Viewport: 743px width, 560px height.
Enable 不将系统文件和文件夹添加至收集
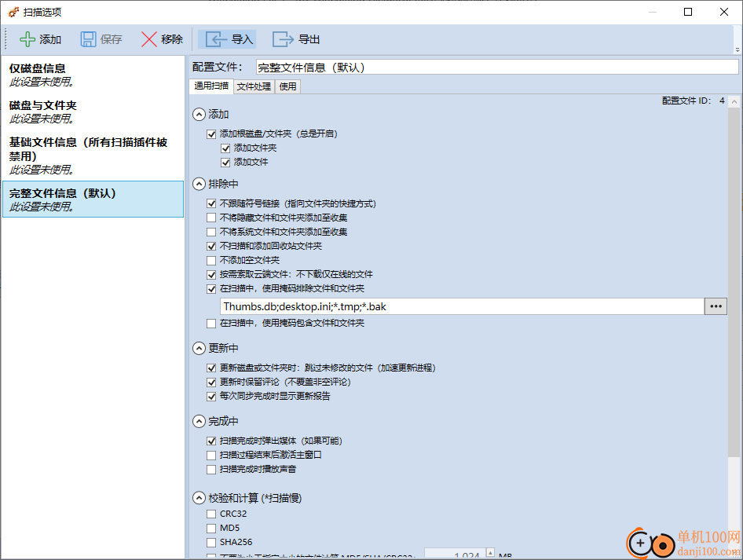(211, 232)
